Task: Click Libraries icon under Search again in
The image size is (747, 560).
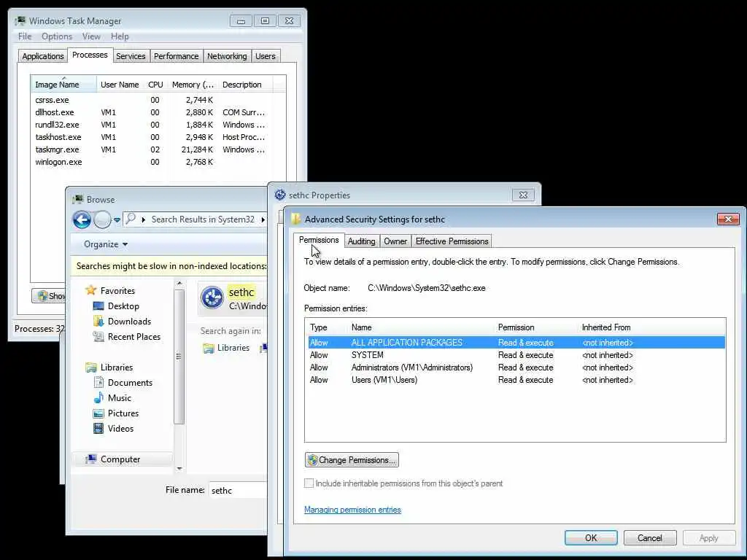Action: point(209,348)
